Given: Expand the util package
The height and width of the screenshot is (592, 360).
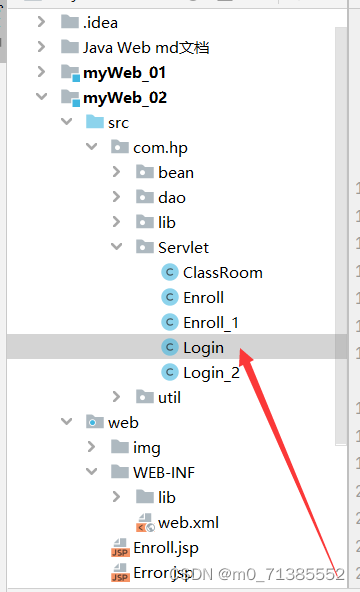Looking at the screenshot, I should pos(116,397).
